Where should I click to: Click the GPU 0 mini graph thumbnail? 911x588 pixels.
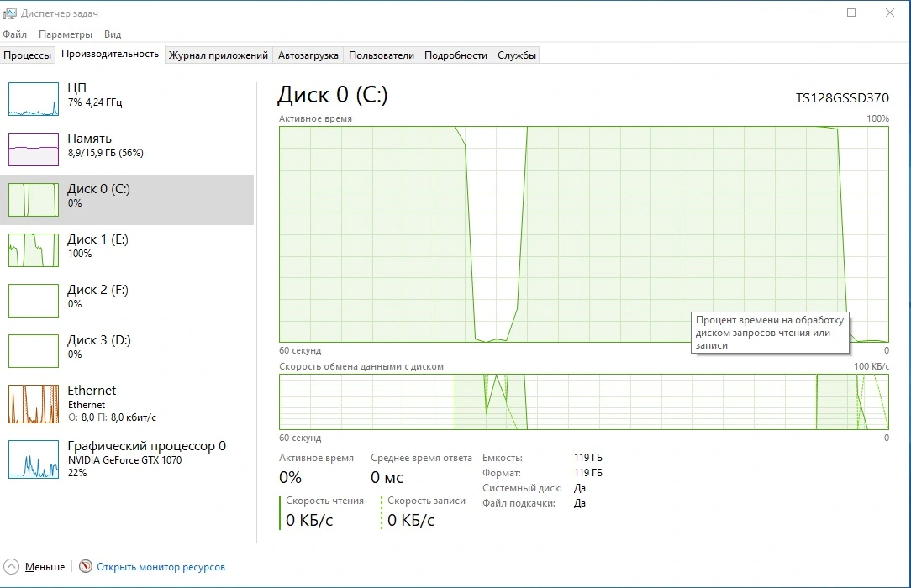(34, 459)
